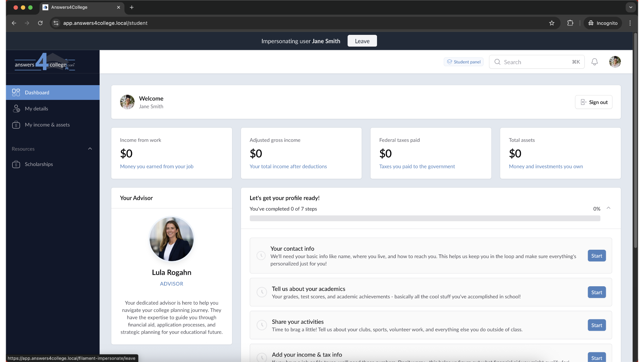Click the profile completion progress bar
This screenshot has height=362, width=644.
tap(425, 219)
